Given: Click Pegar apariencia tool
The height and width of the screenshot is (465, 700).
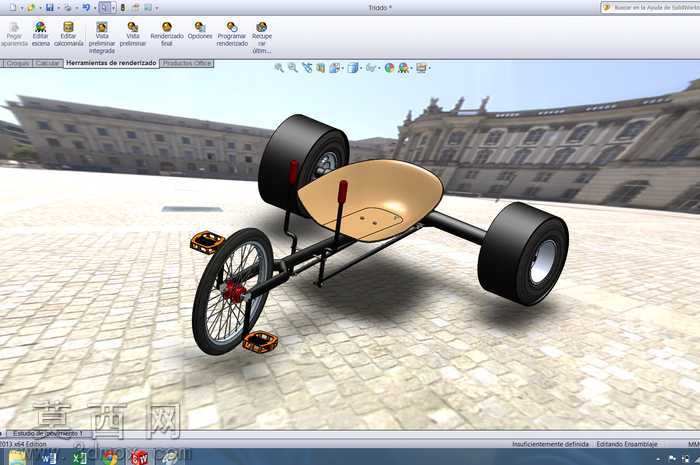Looking at the screenshot, I should 14,35.
